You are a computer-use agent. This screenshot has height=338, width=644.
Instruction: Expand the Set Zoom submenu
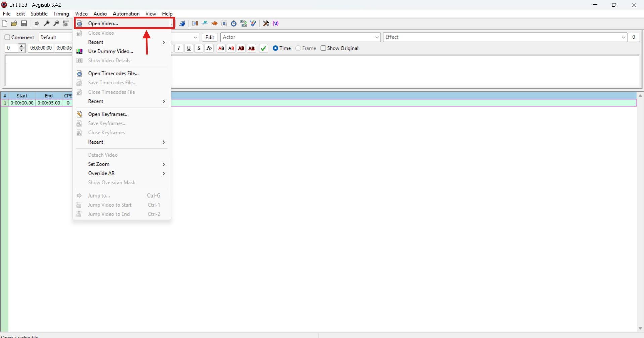pos(122,164)
